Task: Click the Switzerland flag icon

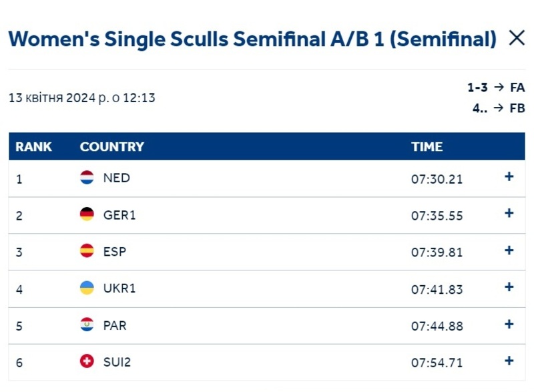Action: 87,361
